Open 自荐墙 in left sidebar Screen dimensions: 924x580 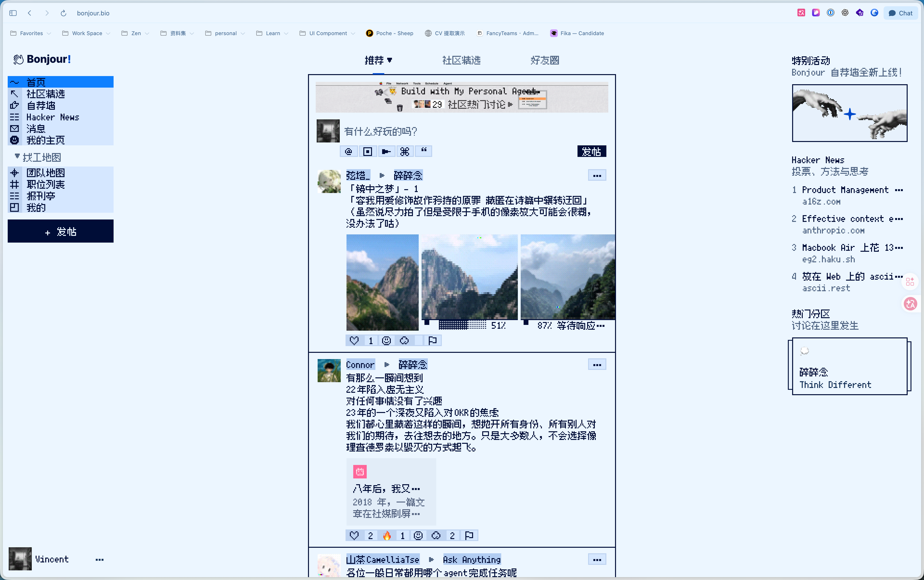point(61,105)
